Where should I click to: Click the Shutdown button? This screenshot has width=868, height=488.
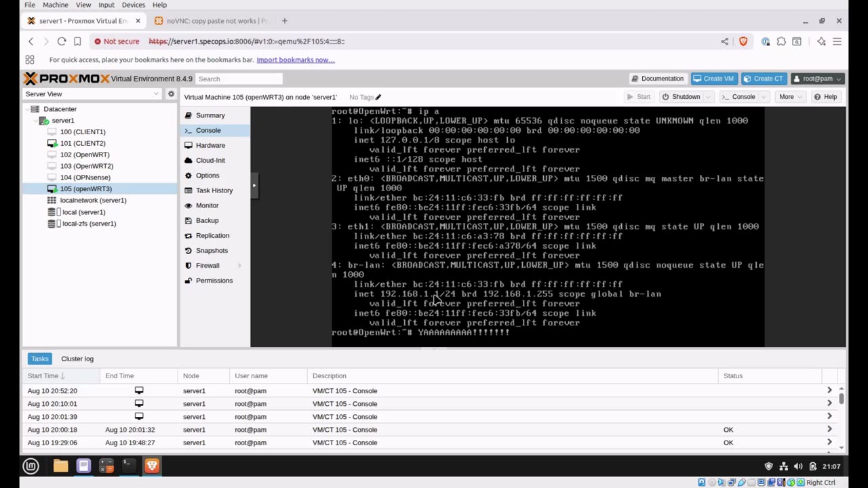681,97
